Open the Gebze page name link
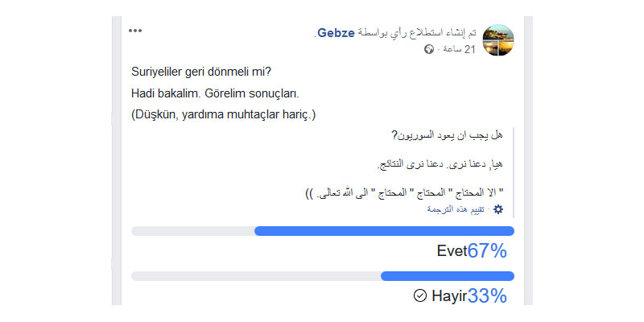The image size is (644, 322). pyautogui.click(x=336, y=33)
